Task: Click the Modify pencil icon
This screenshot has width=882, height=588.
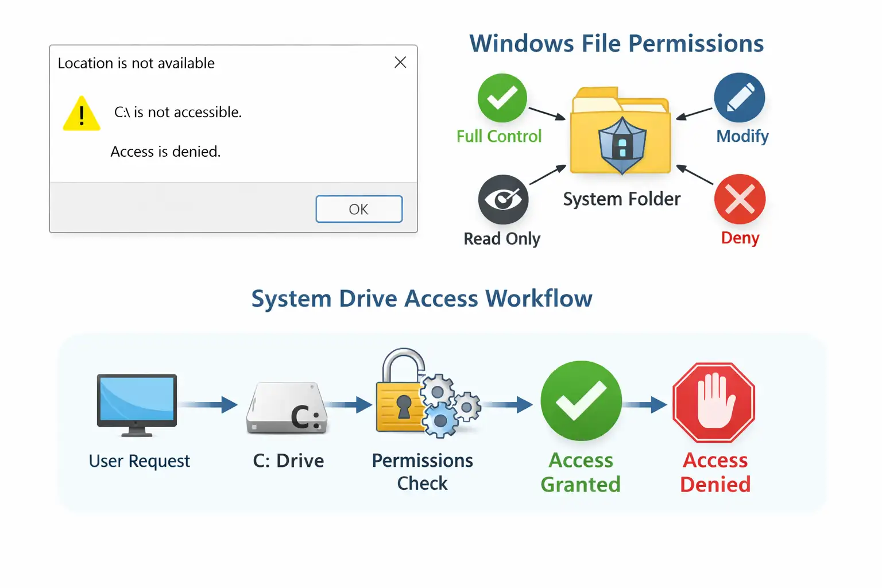Action: (739, 96)
